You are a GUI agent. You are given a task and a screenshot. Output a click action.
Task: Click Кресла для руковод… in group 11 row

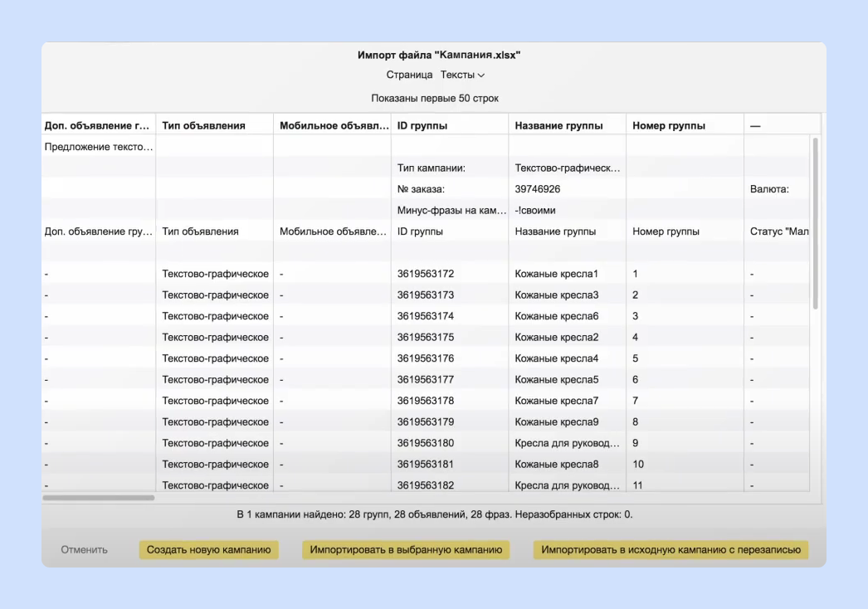pos(567,485)
